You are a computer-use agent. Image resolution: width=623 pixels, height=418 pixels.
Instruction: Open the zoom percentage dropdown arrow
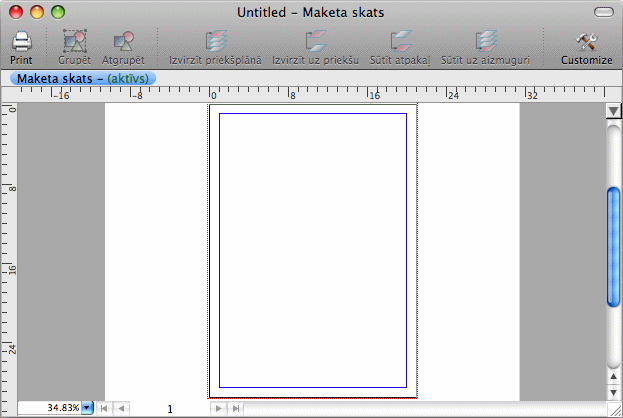(87, 408)
